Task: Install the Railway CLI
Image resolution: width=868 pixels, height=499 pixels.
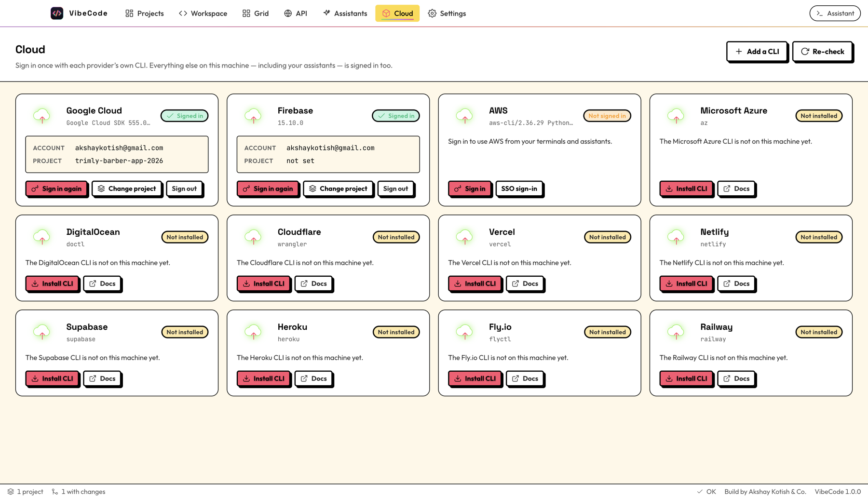Action: 686,378
